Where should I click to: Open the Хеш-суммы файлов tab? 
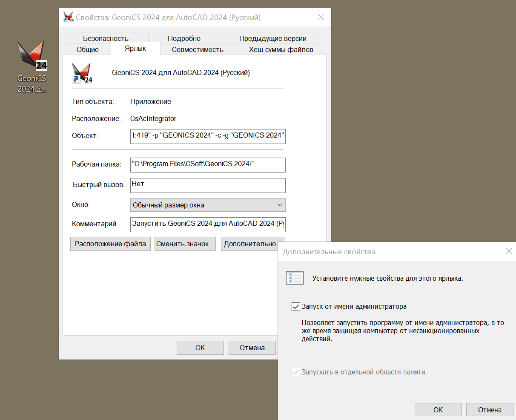tap(281, 49)
